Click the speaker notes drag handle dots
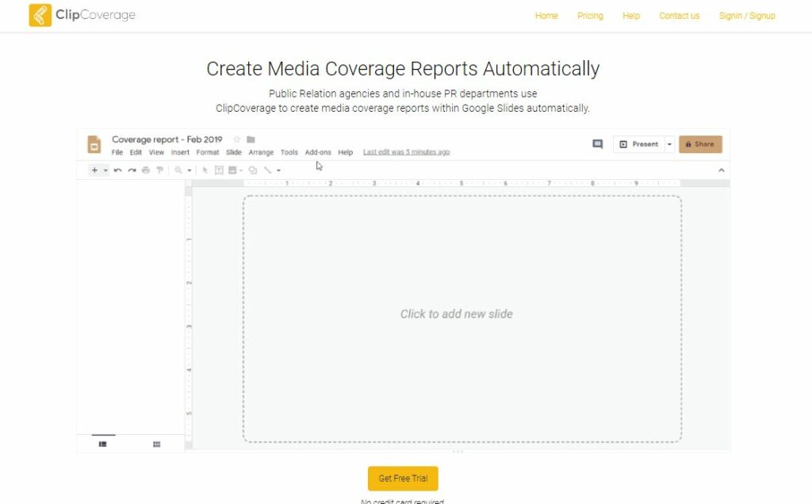The width and height of the screenshot is (812, 504). [458, 451]
